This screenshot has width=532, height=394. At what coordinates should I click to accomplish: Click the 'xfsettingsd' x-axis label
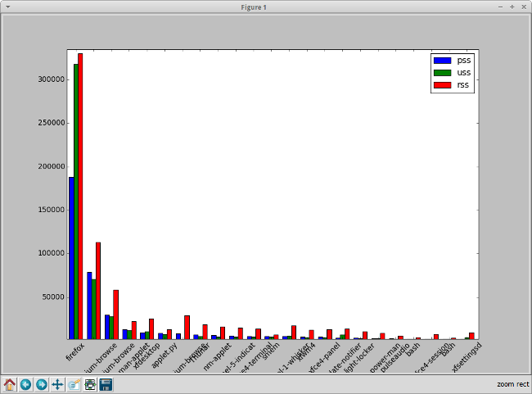point(467,357)
